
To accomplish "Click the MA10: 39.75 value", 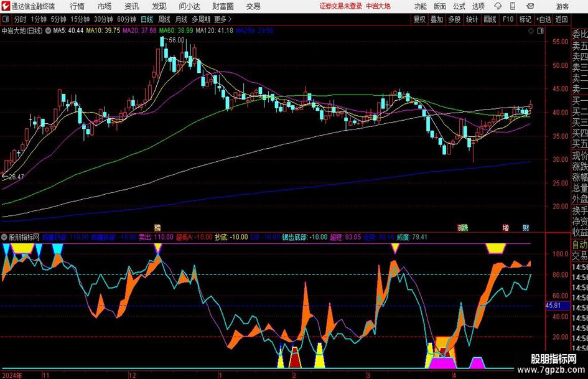I will (103, 30).
